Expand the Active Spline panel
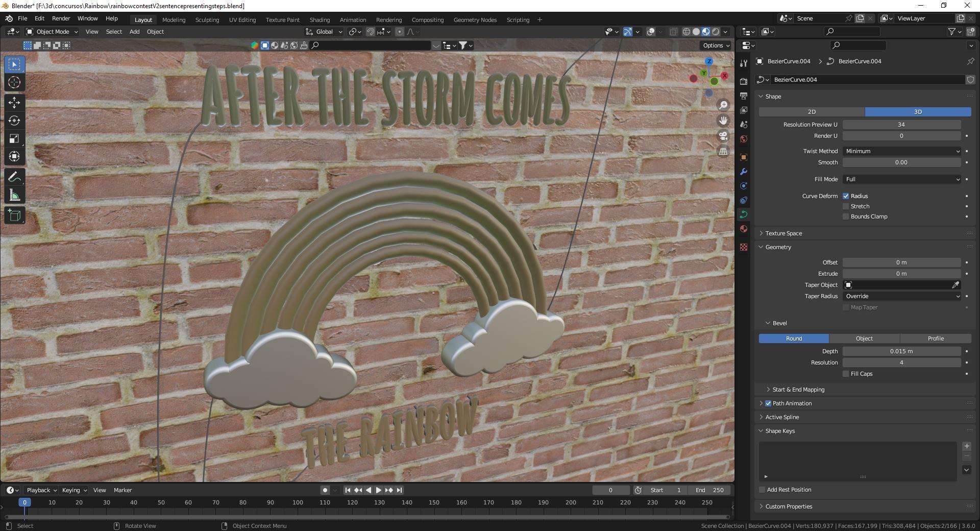 click(782, 417)
